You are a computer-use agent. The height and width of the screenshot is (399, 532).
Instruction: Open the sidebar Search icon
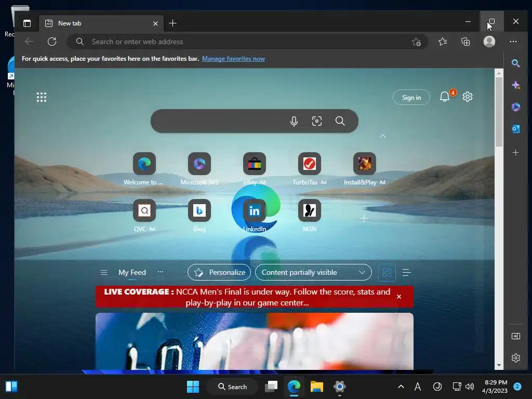pyautogui.click(x=516, y=63)
